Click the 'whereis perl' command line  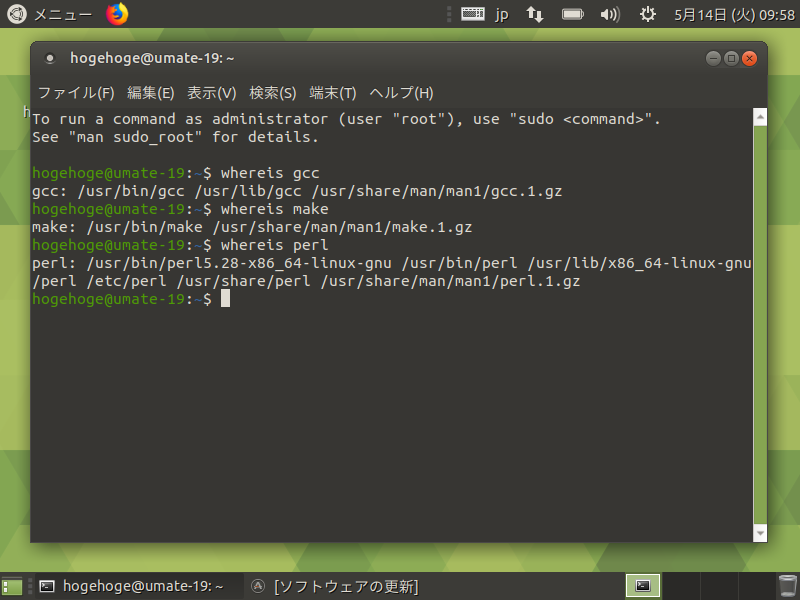coord(274,245)
